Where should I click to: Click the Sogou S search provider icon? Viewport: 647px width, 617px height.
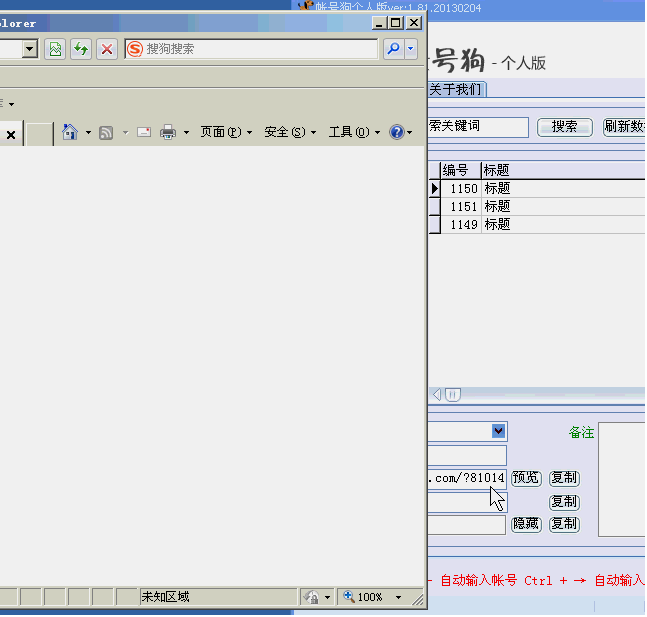[135, 49]
